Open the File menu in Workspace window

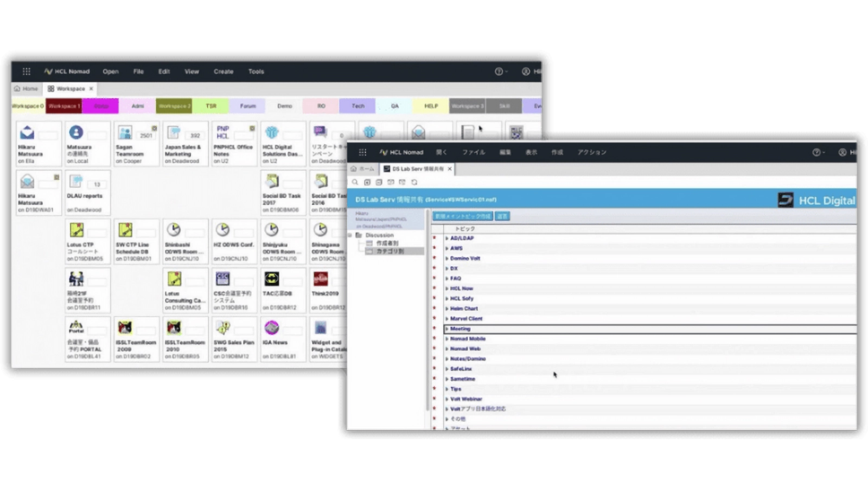click(138, 72)
